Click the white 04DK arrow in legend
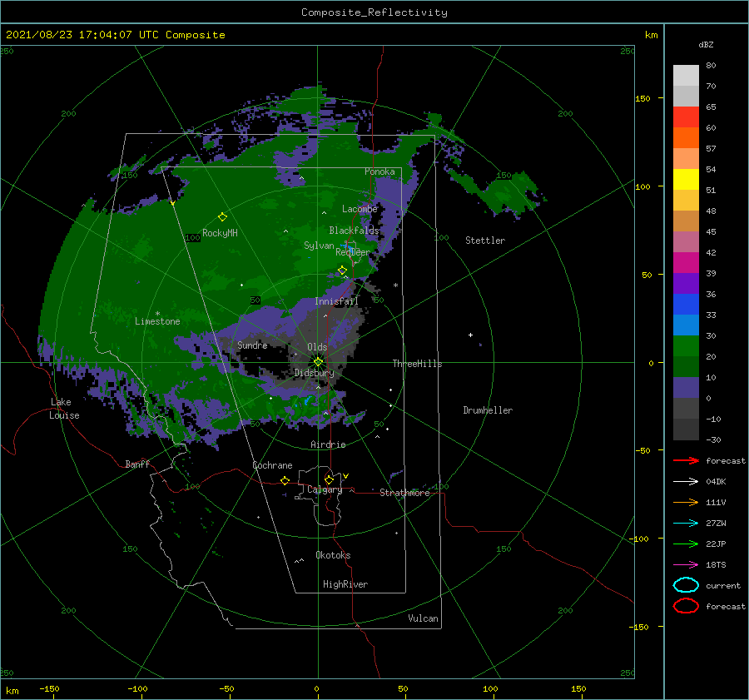The width and height of the screenshot is (749, 700). (686, 482)
